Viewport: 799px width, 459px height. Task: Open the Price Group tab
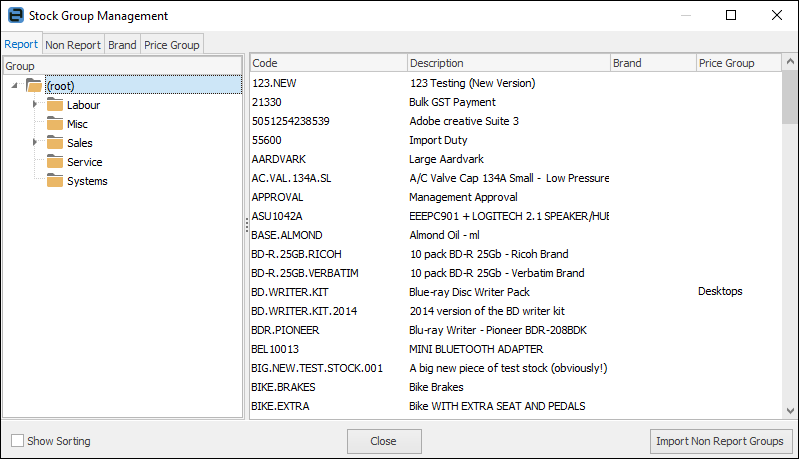click(x=172, y=45)
